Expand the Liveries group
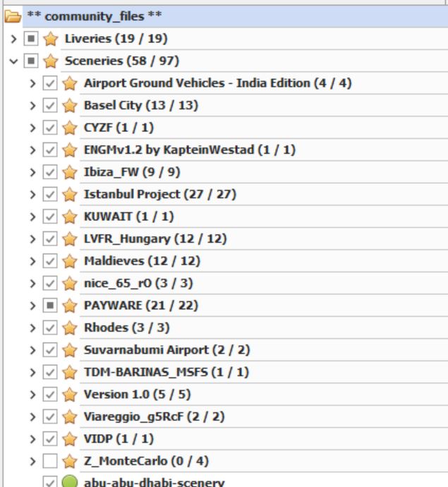This screenshot has width=448, height=487. coord(13,39)
